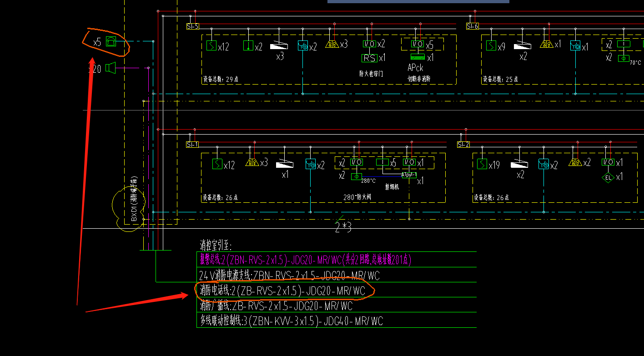The image size is (644, 356).
Task: Pick the SI-5 heat detector symbol x2
Action: click(248, 45)
